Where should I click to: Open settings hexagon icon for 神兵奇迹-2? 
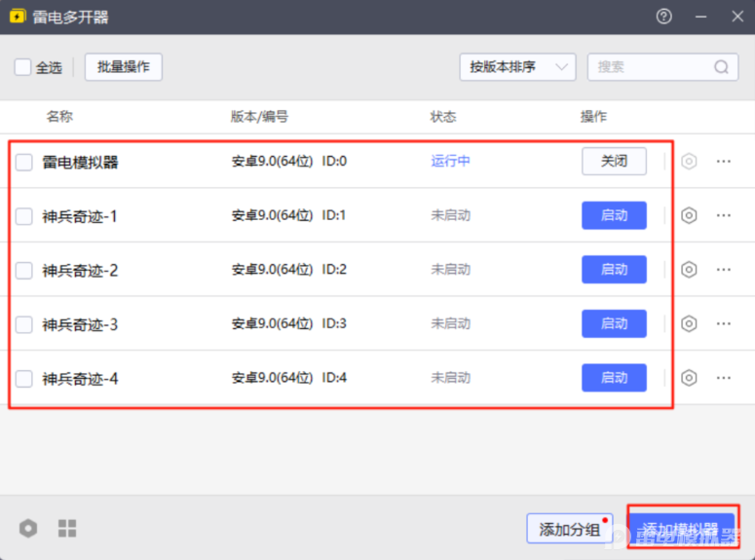(689, 270)
